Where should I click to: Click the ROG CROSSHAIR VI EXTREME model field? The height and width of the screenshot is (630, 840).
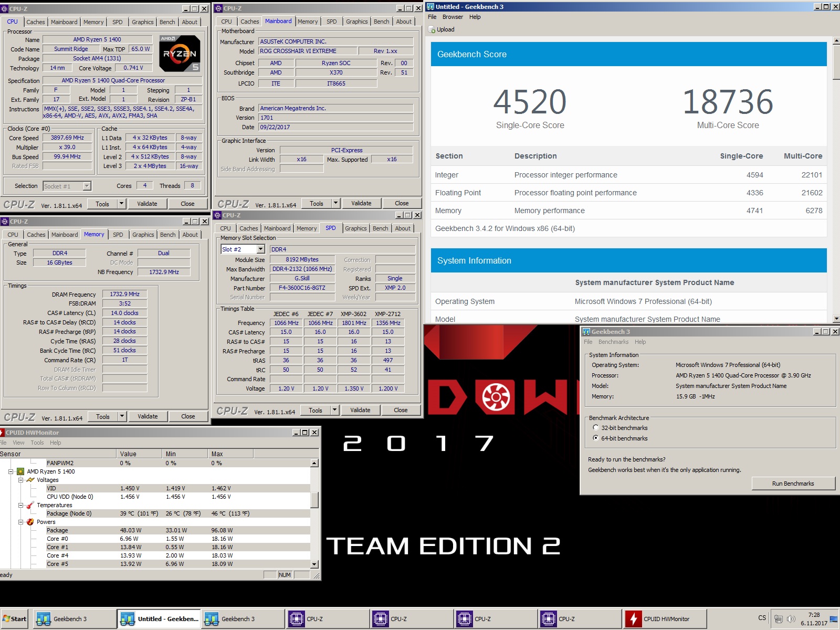pos(307,51)
